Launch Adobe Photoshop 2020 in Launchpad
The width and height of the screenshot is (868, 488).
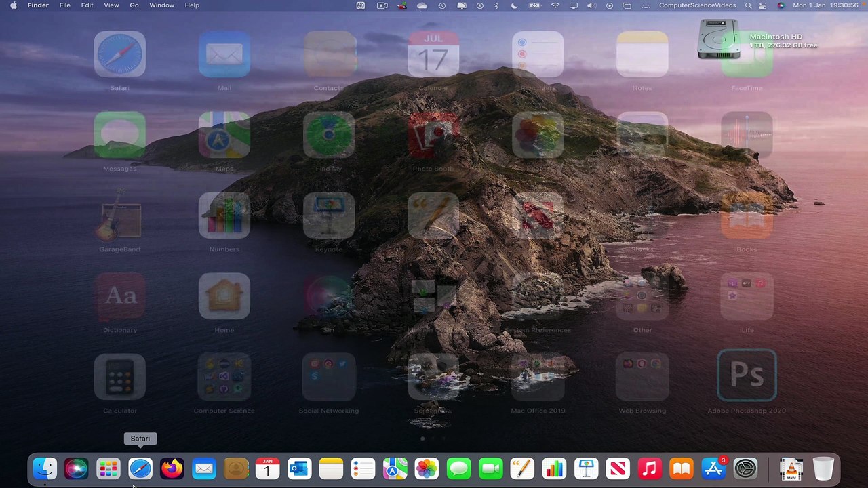(747, 375)
